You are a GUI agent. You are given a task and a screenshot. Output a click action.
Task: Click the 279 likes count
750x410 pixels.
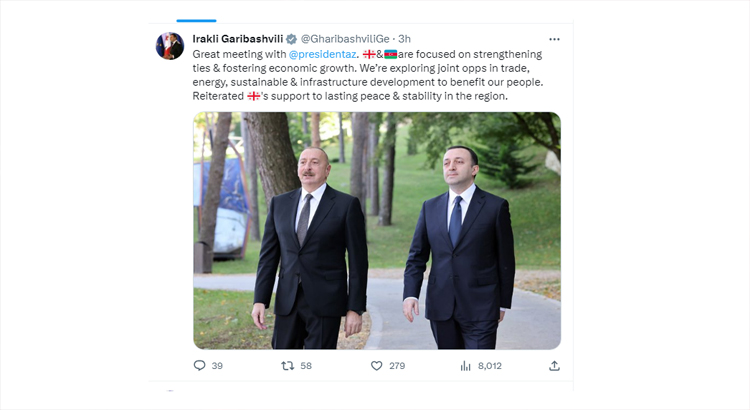pos(397,366)
